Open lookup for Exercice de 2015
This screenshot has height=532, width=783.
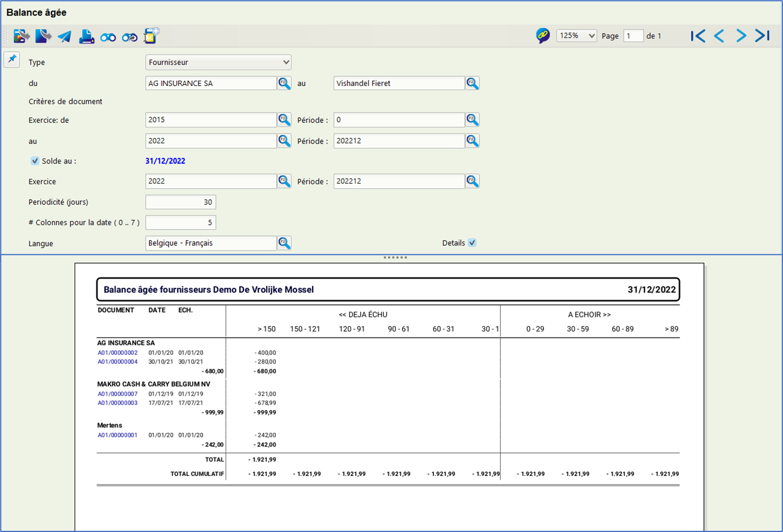[284, 119]
